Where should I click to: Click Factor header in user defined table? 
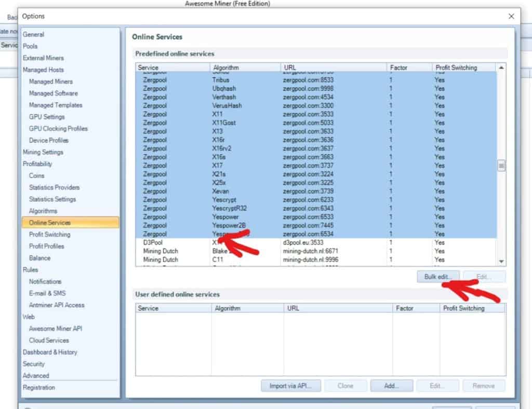pyautogui.click(x=416, y=308)
